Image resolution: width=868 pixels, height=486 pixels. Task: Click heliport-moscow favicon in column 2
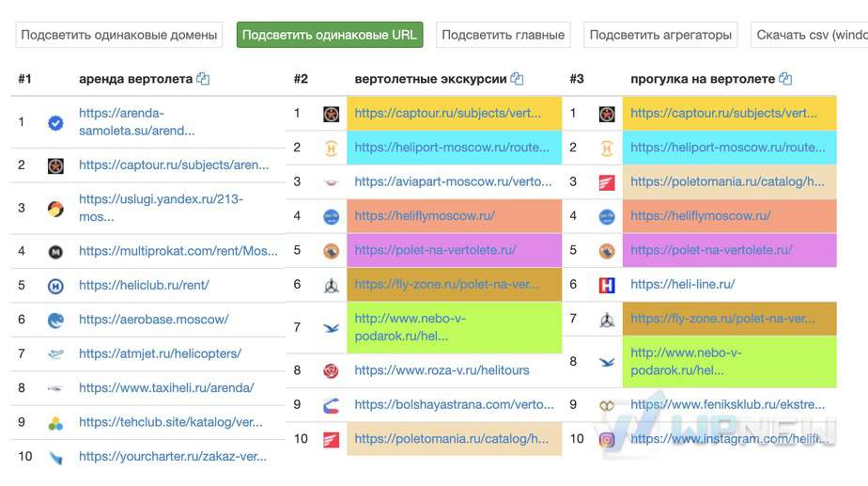[331, 148]
